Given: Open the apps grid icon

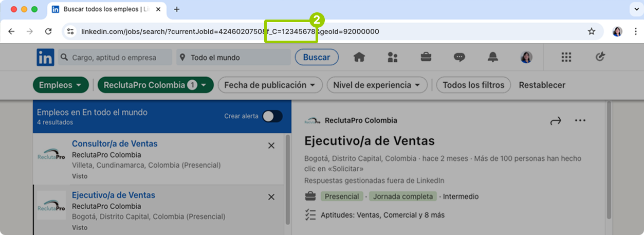Looking at the screenshot, I should 566,57.
